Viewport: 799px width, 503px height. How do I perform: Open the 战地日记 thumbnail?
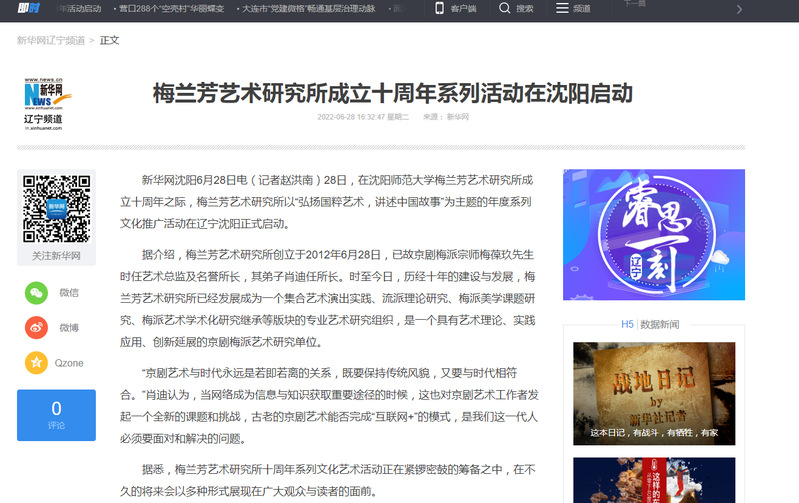pyautogui.click(x=654, y=393)
